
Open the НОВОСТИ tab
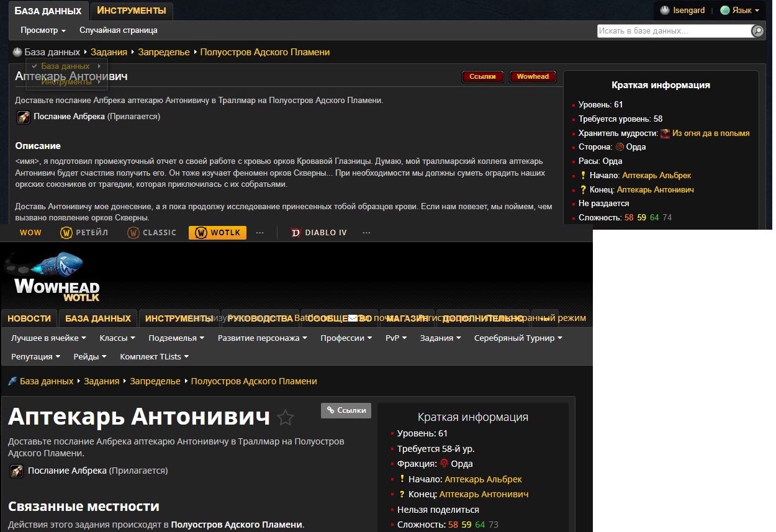(x=29, y=318)
